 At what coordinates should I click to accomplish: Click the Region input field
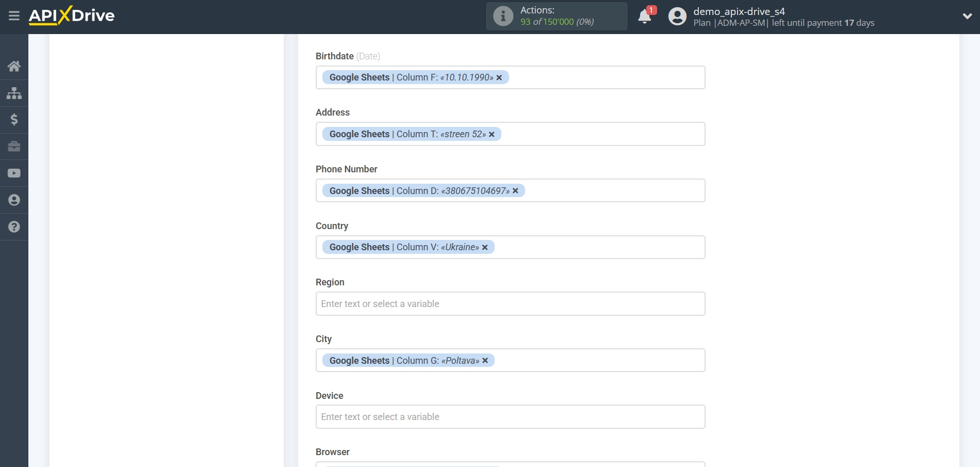pyautogui.click(x=510, y=304)
